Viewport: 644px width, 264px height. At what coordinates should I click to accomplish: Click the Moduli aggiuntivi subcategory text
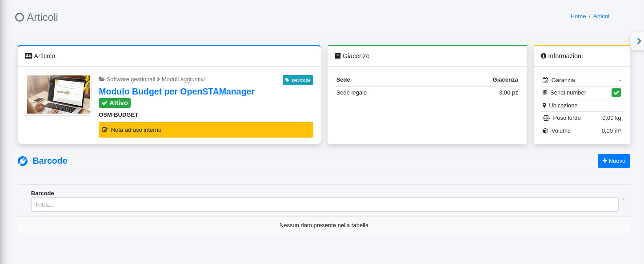[x=183, y=79]
